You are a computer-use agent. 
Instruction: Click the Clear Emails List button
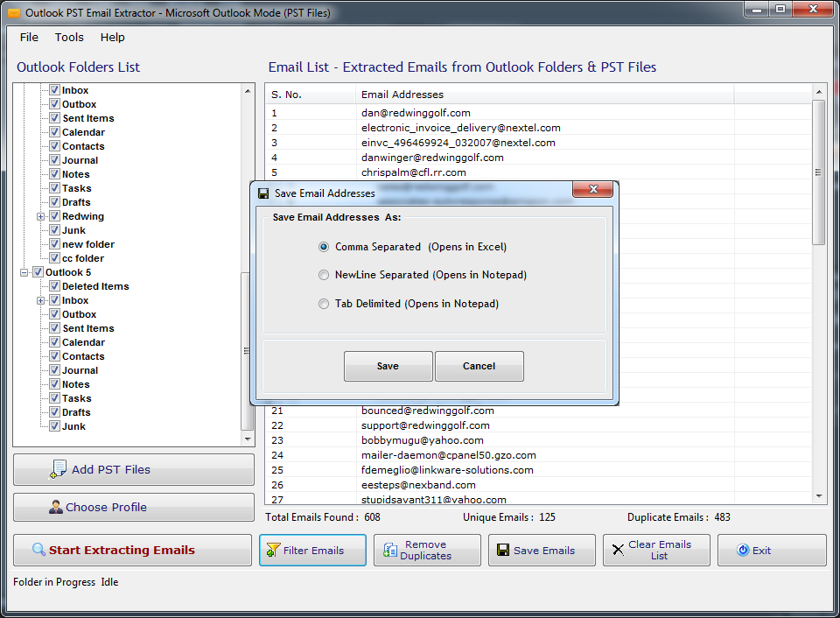pyautogui.click(x=656, y=550)
